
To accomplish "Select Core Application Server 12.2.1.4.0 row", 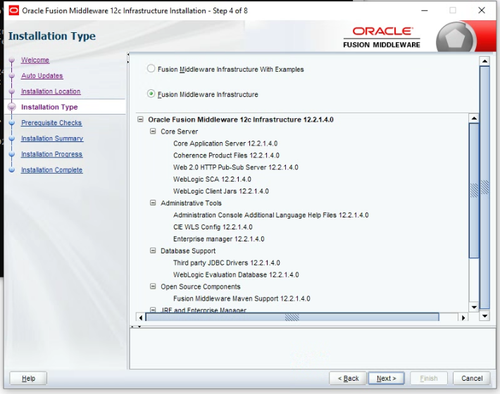I will coord(225,143).
